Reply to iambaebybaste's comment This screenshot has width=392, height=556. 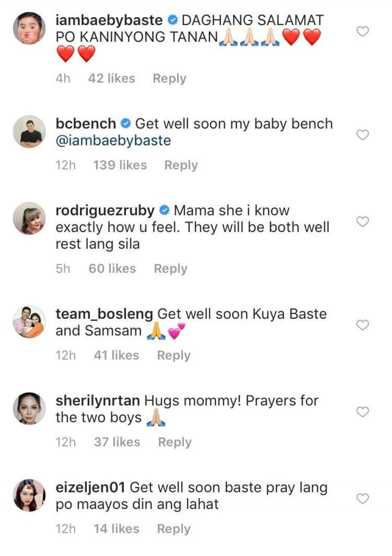tap(169, 78)
